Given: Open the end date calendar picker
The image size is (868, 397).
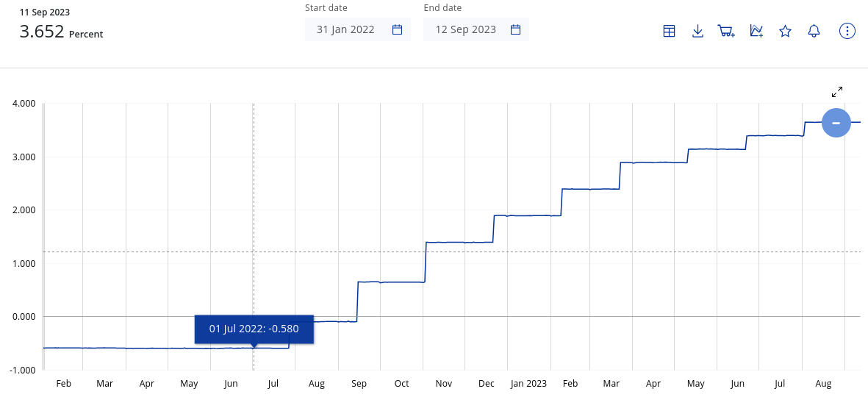Looking at the screenshot, I should 516,29.
